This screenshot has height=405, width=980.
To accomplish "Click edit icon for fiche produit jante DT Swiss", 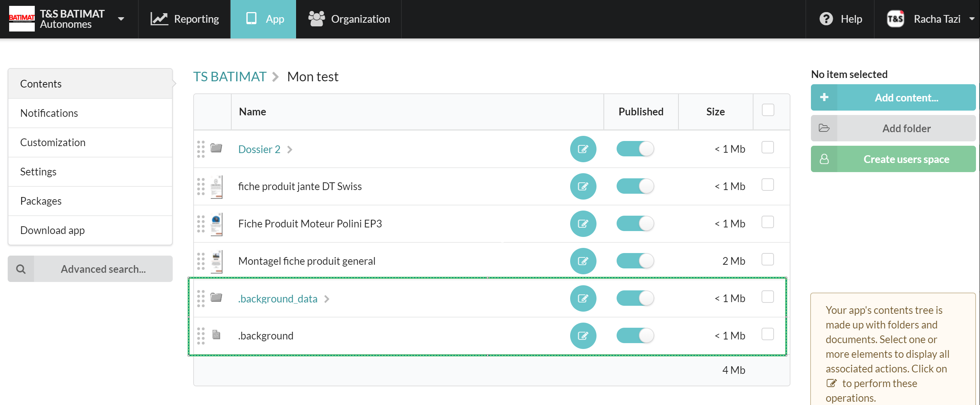I will (583, 186).
